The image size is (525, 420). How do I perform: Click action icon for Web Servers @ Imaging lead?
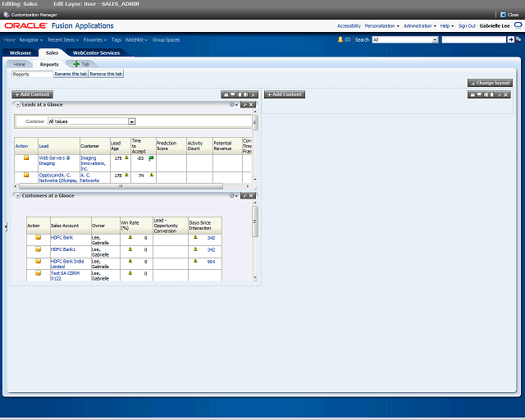click(26, 157)
